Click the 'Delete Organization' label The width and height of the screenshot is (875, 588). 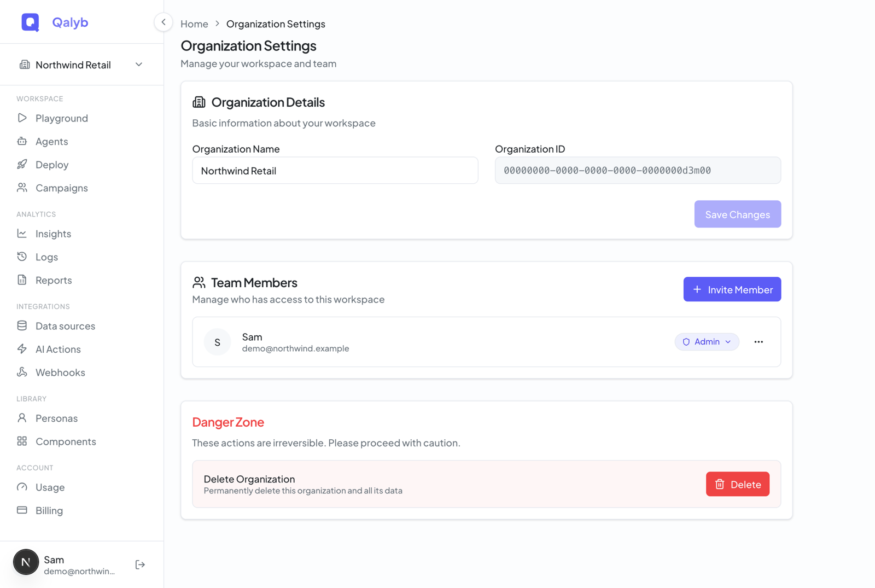(249, 479)
